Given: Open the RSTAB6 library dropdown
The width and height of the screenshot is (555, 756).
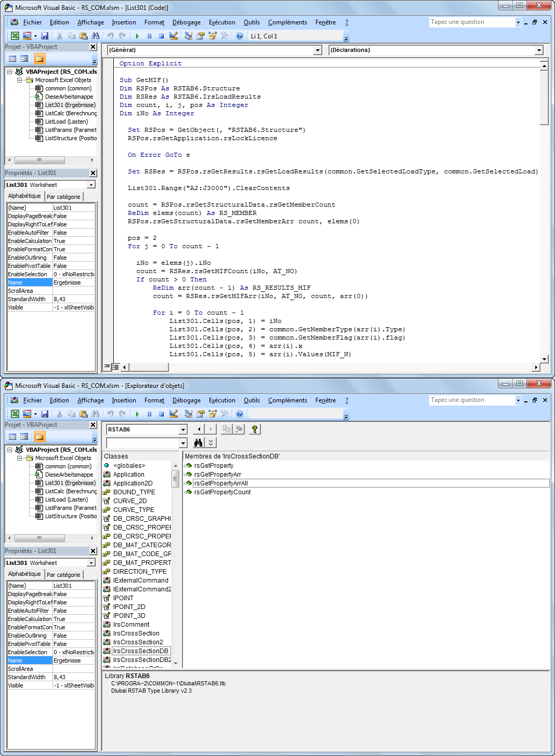Looking at the screenshot, I should tap(182, 429).
